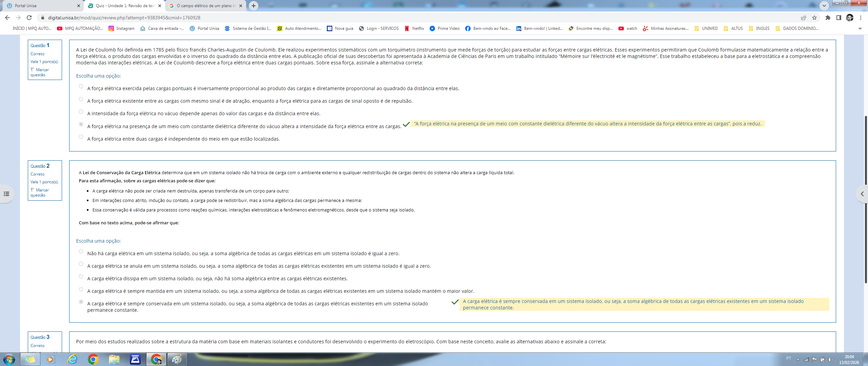Click the browser reload page icon
Screen dimensions: 868x366
[29, 18]
